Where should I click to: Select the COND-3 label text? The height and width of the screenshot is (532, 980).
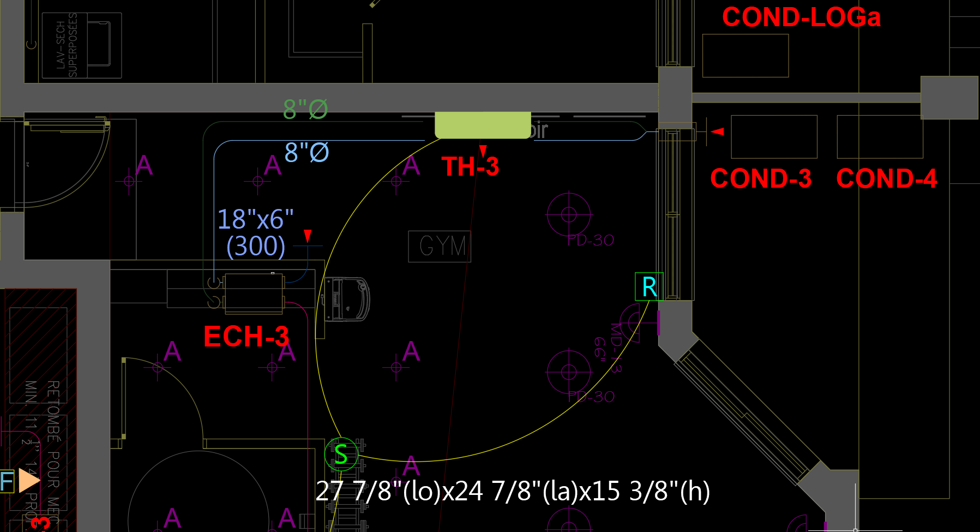761,178
